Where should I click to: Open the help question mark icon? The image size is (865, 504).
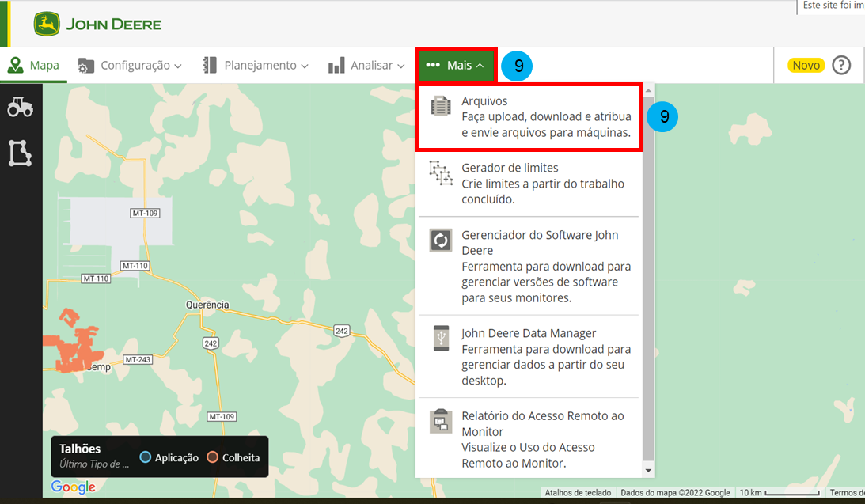coord(841,65)
